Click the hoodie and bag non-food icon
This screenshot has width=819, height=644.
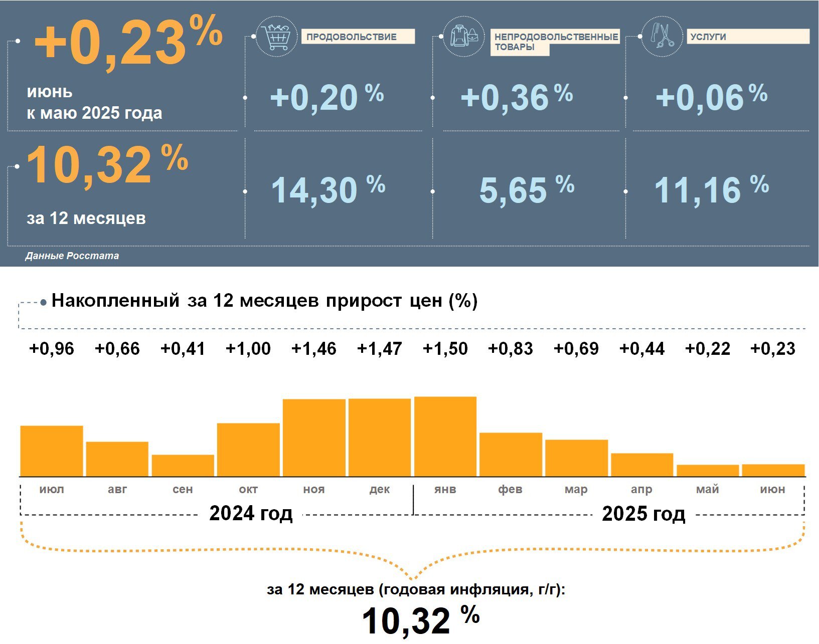click(463, 37)
